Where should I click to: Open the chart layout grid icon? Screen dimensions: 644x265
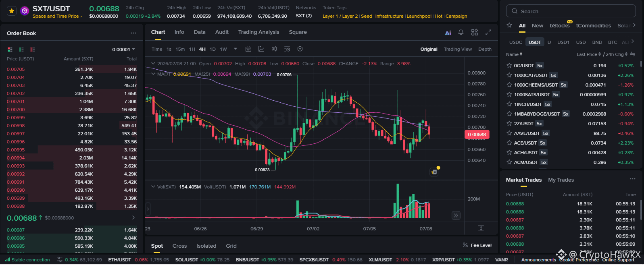coord(475,32)
